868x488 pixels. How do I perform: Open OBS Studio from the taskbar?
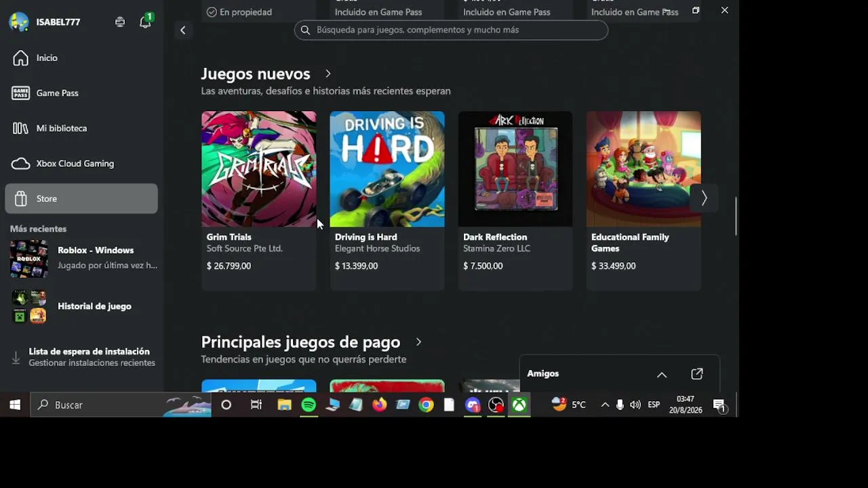[x=496, y=405]
